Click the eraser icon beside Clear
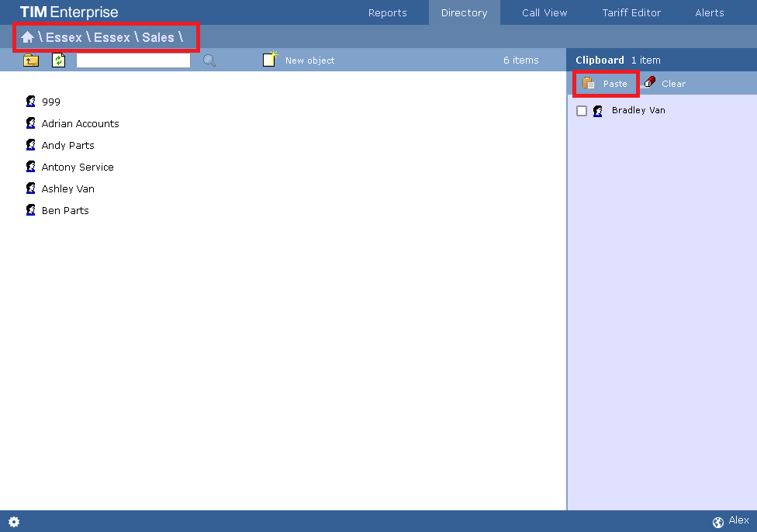Viewport: 757px width, 532px height. (649, 83)
